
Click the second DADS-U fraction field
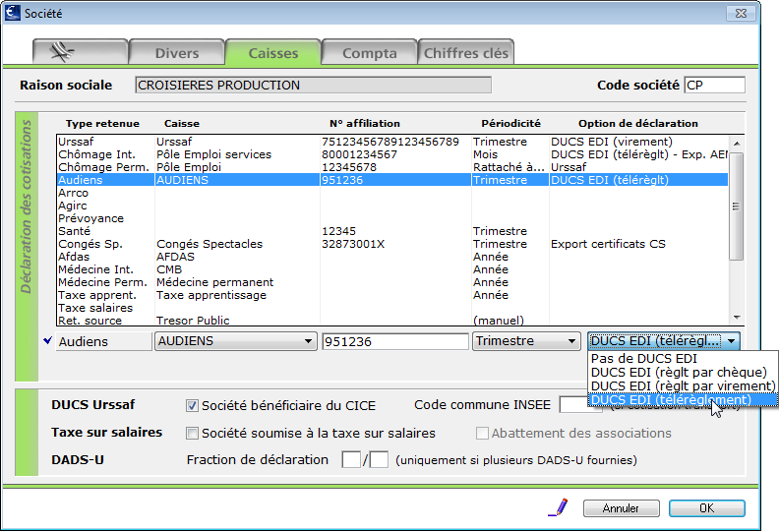point(379,459)
